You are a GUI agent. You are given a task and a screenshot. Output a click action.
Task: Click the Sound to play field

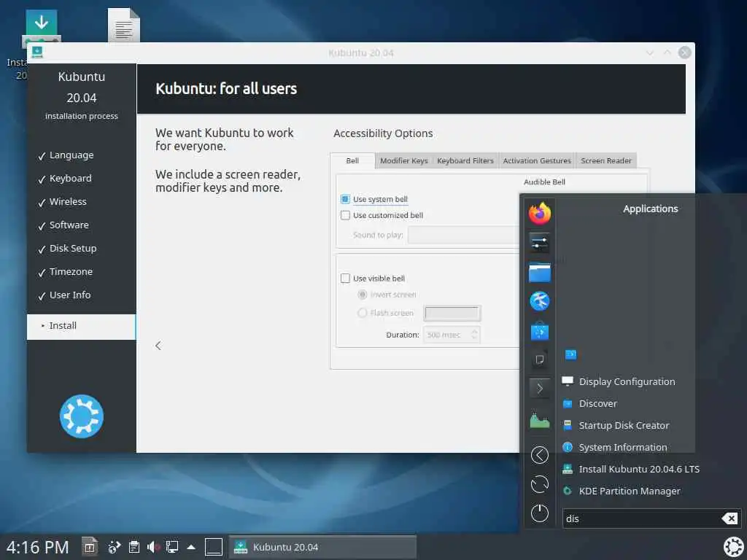pyautogui.click(x=463, y=235)
